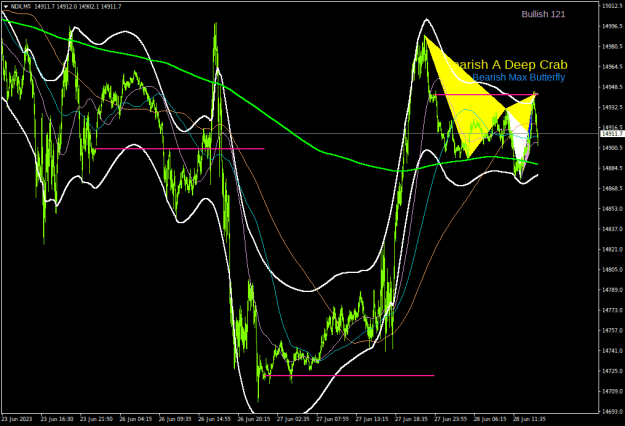Image resolution: width=625 pixels, height=426 pixels.
Task: Click the '26 Jun 14:55' time label
Action: [214, 419]
